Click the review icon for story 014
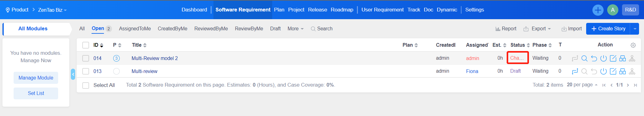This screenshot has height=116, width=644. (584, 58)
